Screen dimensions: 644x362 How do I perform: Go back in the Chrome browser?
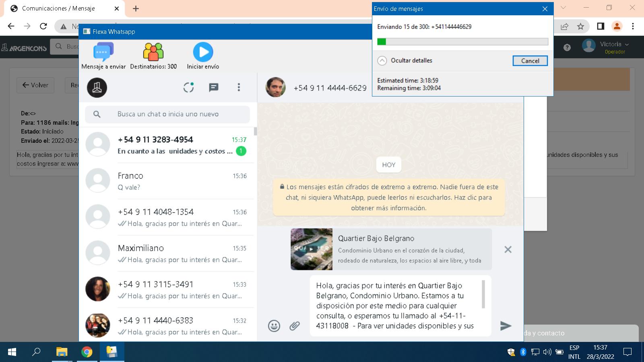tap(11, 26)
